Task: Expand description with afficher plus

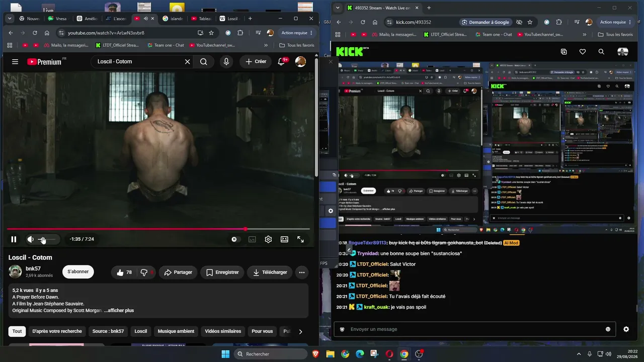Action: coord(119,310)
